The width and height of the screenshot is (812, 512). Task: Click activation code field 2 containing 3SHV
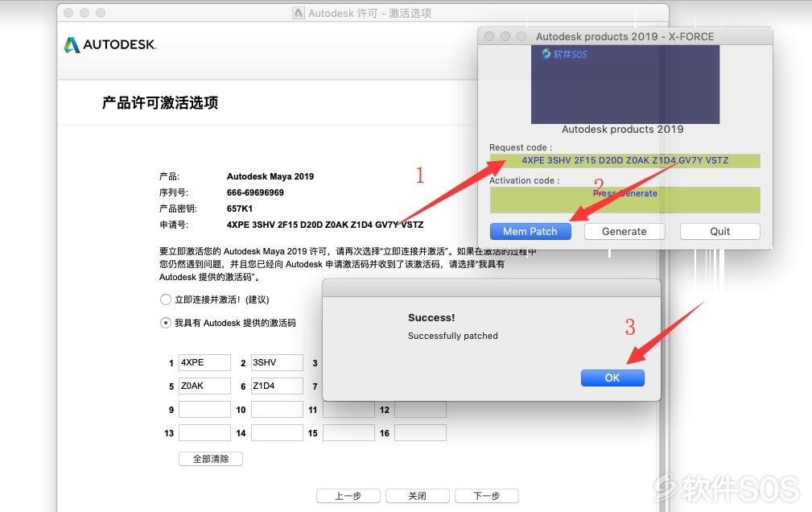(x=277, y=362)
